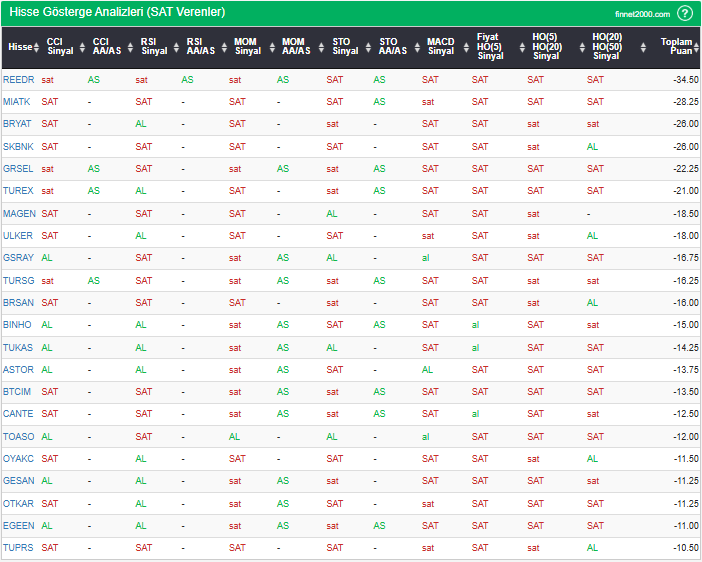This screenshot has height=562, width=702.
Task: Sort by Hisse column arrow
Action: pyautogui.click(x=37, y=46)
